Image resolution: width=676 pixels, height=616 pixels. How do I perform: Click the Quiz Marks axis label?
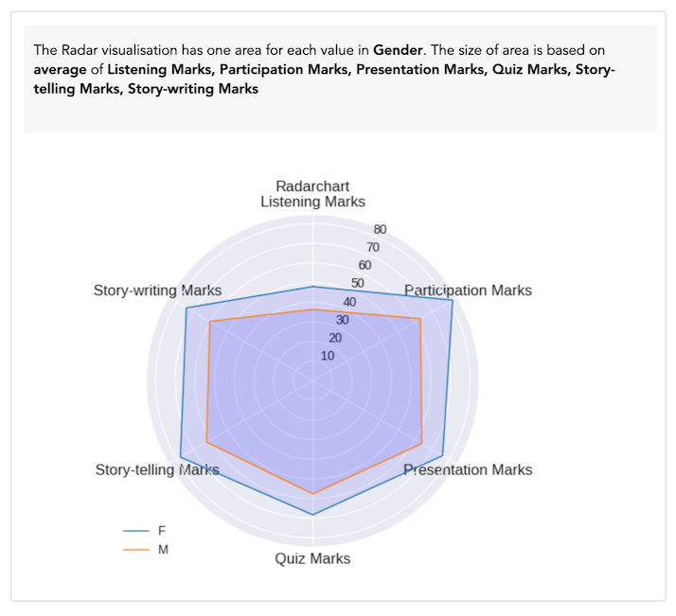pyautogui.click(x=312, y=558)
